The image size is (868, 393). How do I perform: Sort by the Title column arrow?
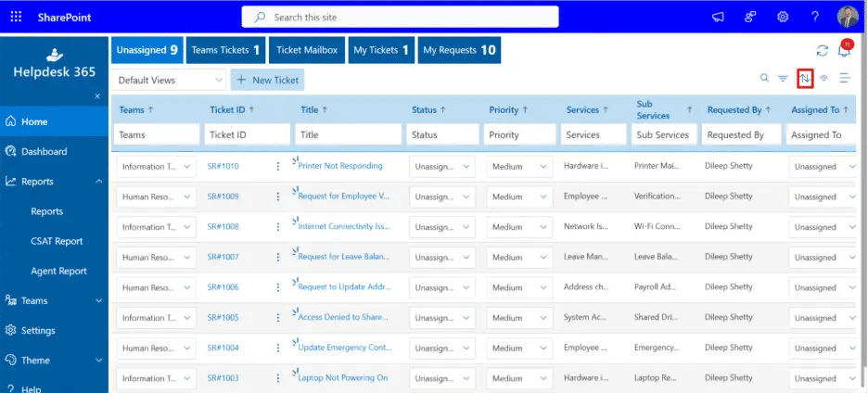[x=325, y=110]
